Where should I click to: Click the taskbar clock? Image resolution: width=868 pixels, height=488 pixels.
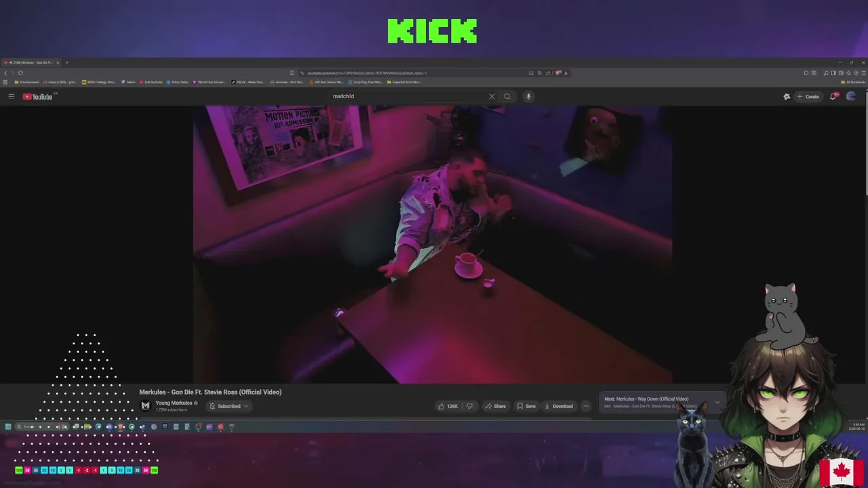(x=856, y=426)
